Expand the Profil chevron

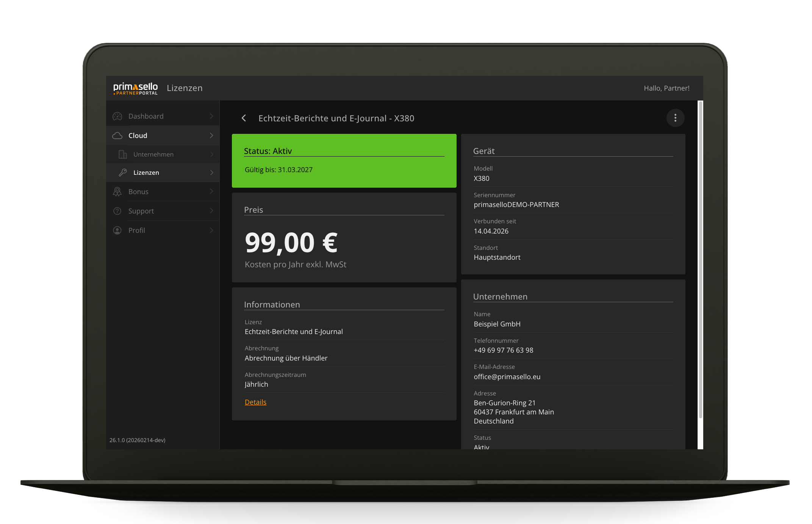tap(211, 230)
